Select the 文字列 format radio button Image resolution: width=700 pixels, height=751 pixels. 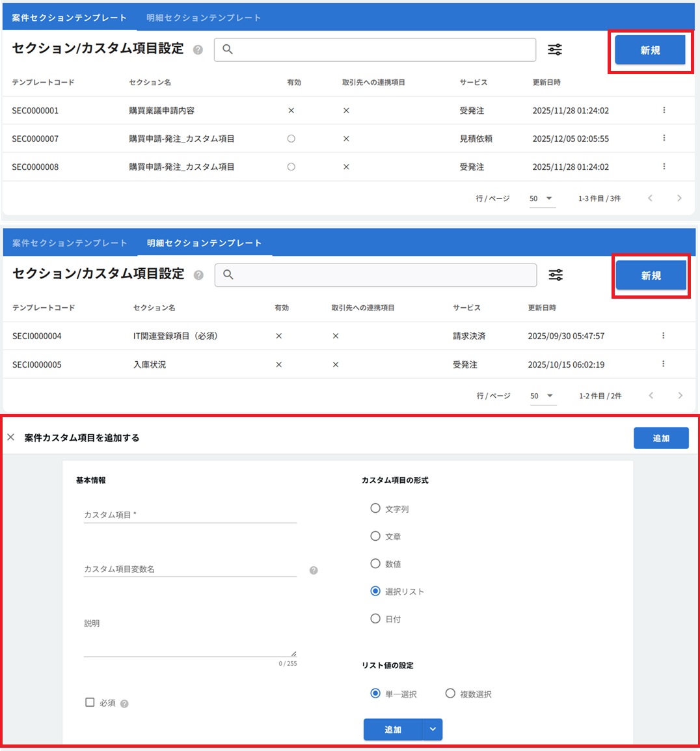[375, 509]
